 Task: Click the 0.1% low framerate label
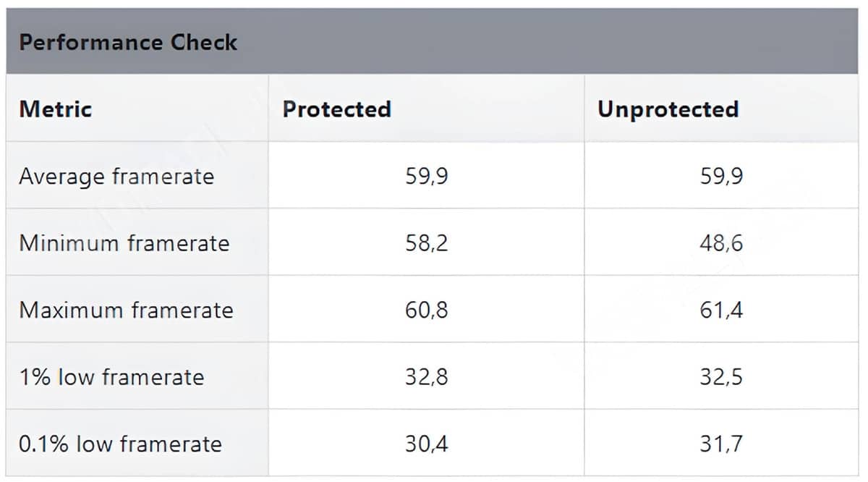(120, 444)
